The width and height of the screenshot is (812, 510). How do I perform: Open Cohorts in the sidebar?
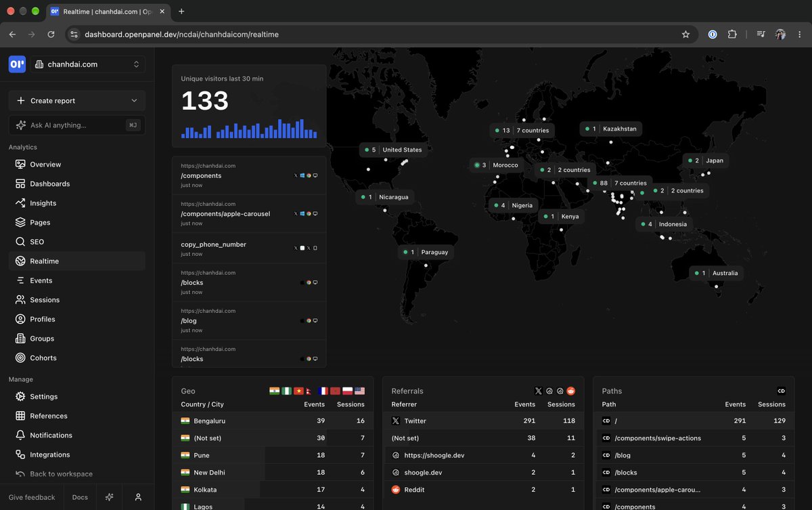(77, 358)
